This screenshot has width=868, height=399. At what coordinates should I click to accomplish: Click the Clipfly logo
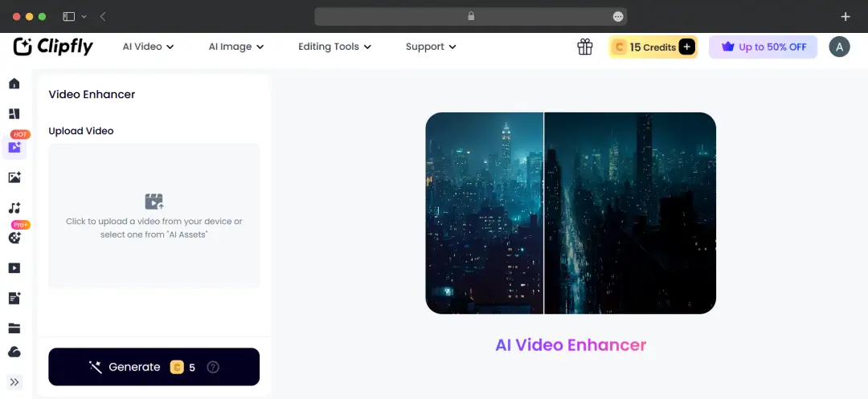(x=53, y=47)
